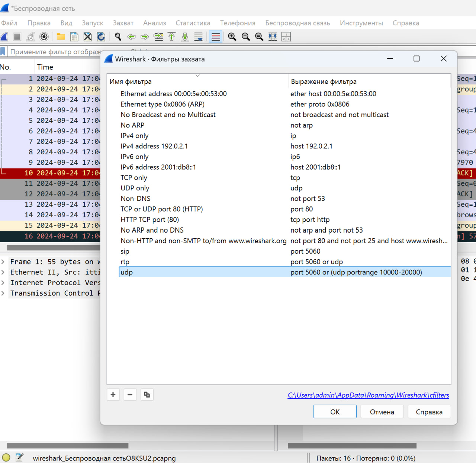Expand the Ethernet II tree node

(x=3, y=272)
